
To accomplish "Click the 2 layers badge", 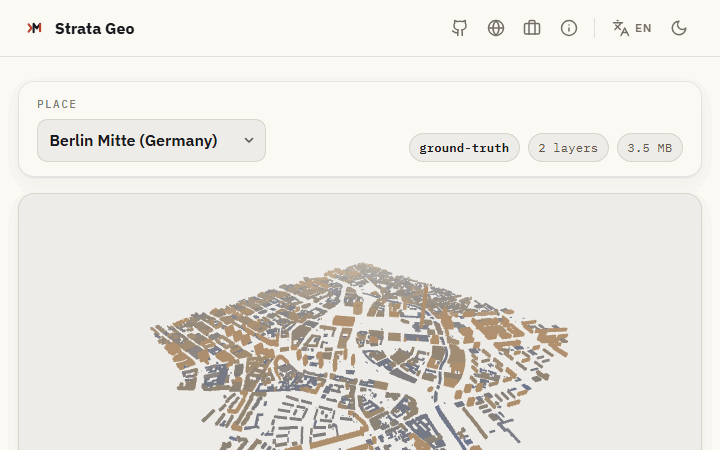I will click(x=568, y=148).
